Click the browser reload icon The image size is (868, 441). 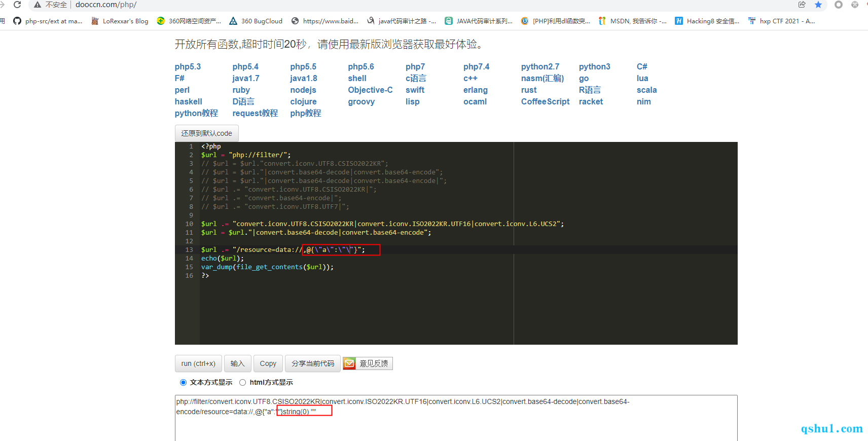pos(17,5)
